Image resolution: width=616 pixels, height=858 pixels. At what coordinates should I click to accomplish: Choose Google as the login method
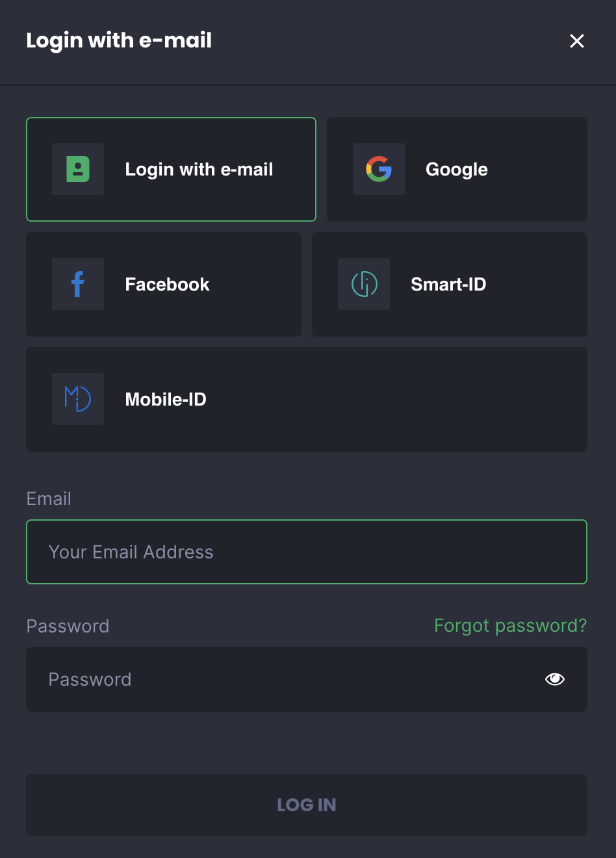(457, 170)
